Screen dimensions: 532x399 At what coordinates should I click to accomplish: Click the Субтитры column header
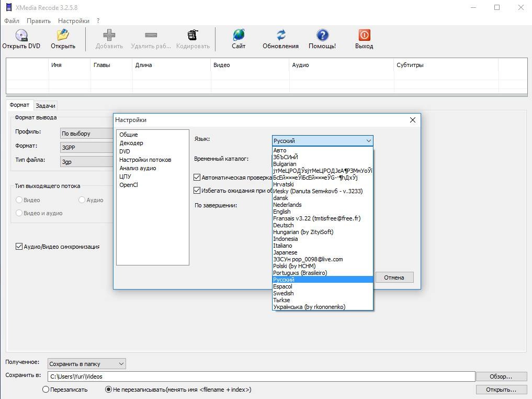[446, 65]
